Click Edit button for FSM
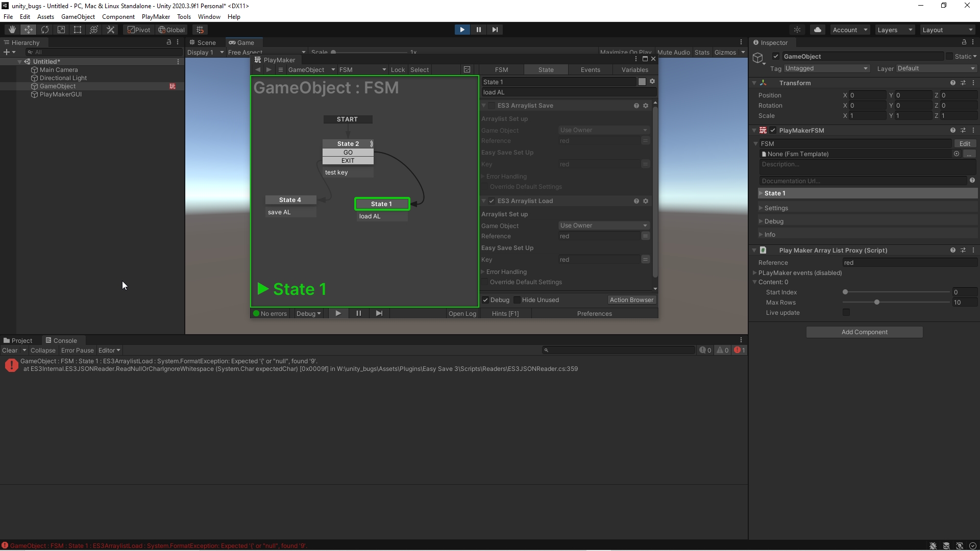 [965, 144]
